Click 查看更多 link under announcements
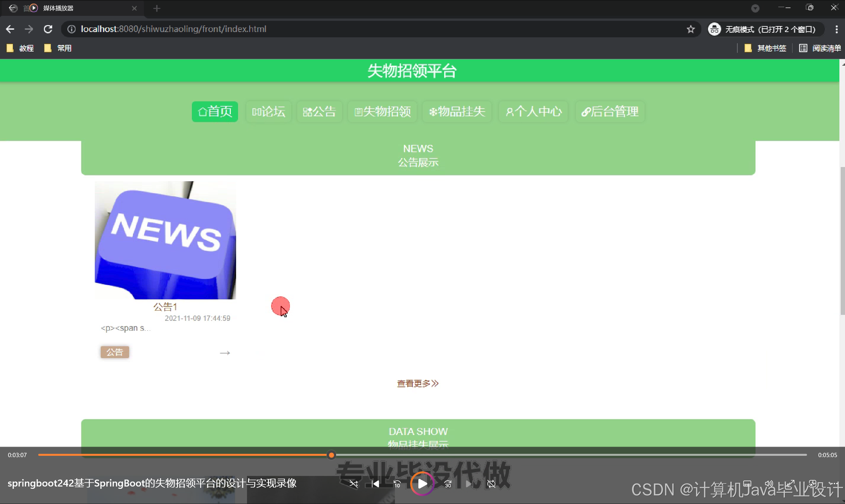Viewport: 845px width, 504px height. pos(418,384)
